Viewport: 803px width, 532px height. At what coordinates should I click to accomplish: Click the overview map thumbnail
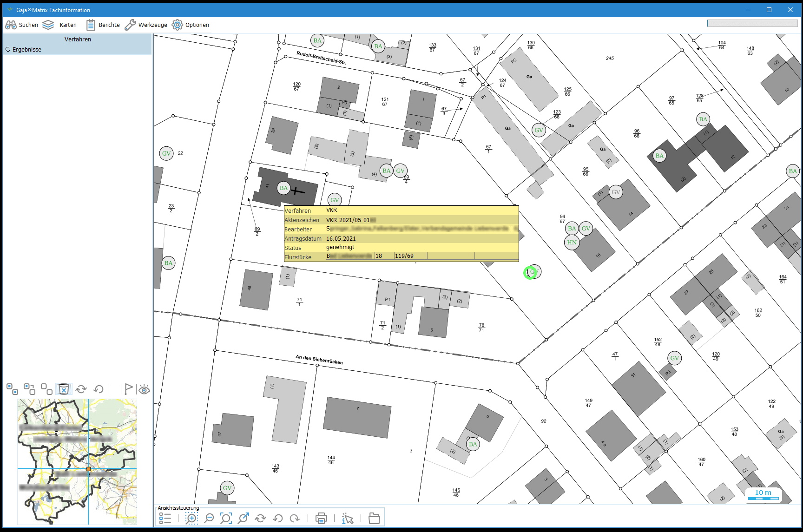77,461
